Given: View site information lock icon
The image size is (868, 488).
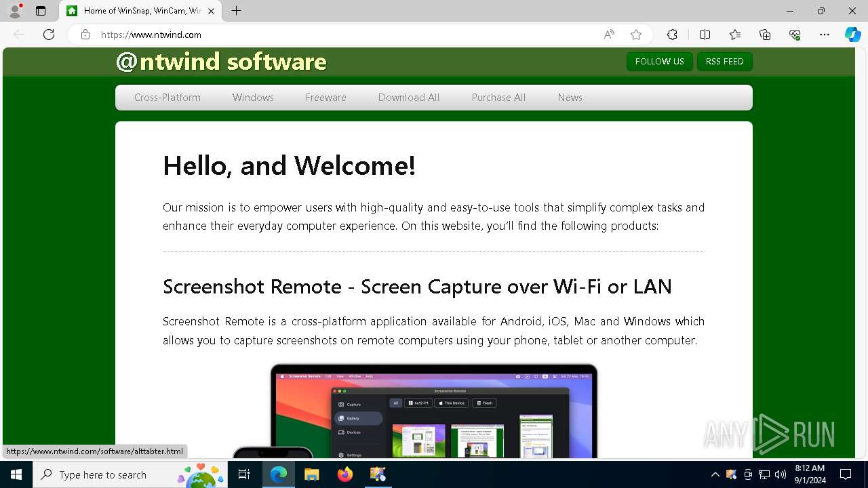Looking at the screenshot, I should 85,35.
